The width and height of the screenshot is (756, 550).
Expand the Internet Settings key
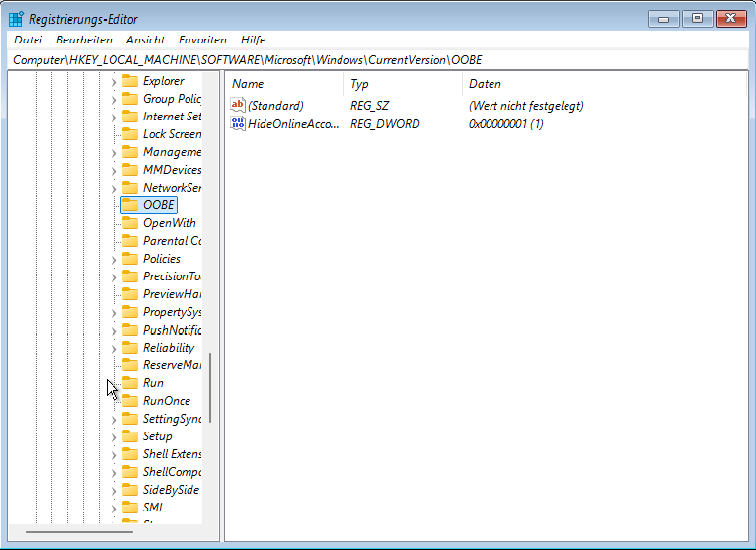[113, 118]
